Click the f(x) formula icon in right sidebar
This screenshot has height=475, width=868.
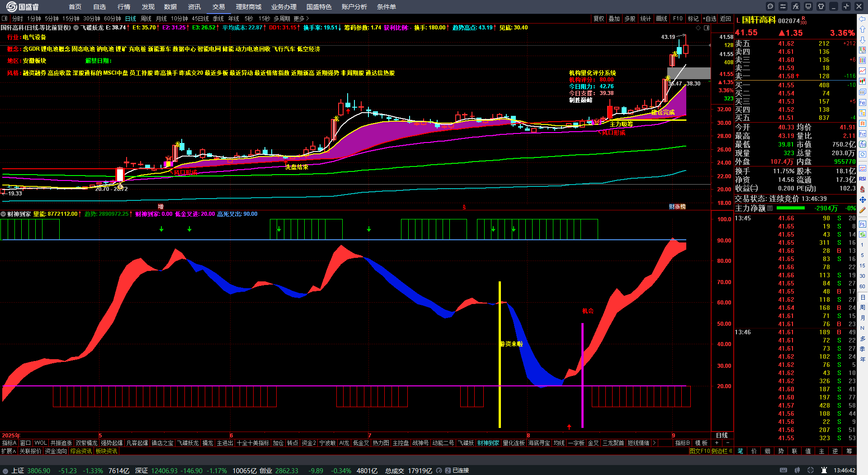click(863, 144)
